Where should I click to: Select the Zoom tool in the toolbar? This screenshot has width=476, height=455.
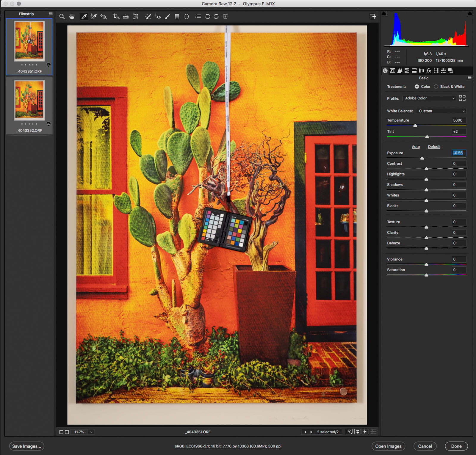tap(62, 17)
